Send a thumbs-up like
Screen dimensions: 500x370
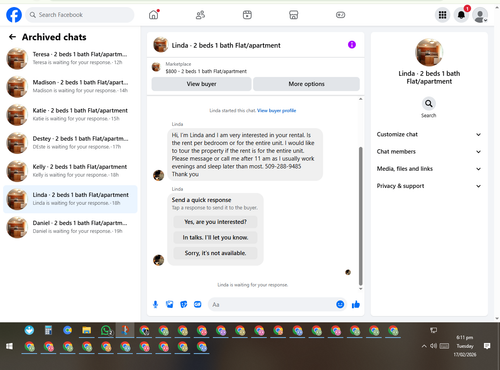click(x=356, y=304)
